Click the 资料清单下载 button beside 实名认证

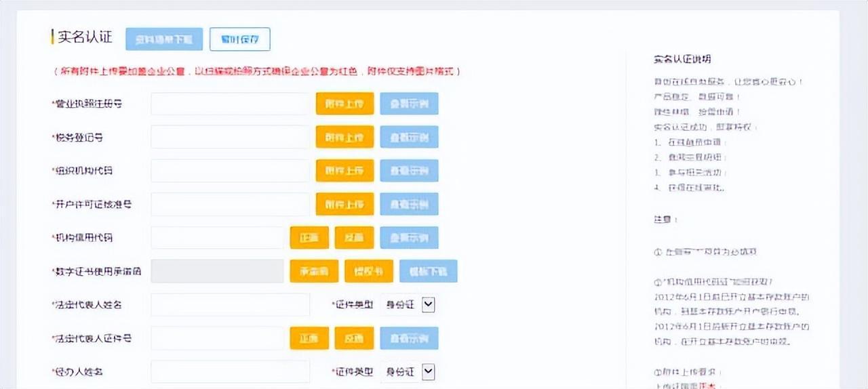(164, 39)
